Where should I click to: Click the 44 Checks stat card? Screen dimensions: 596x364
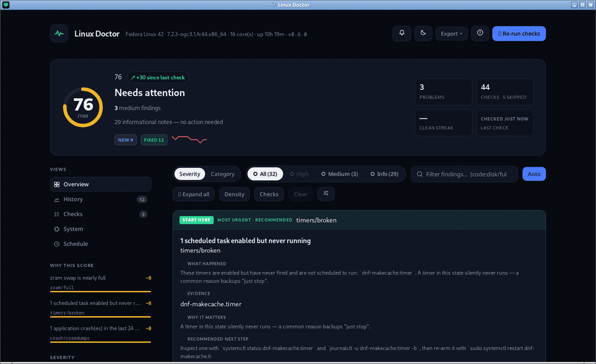[505, 92]
